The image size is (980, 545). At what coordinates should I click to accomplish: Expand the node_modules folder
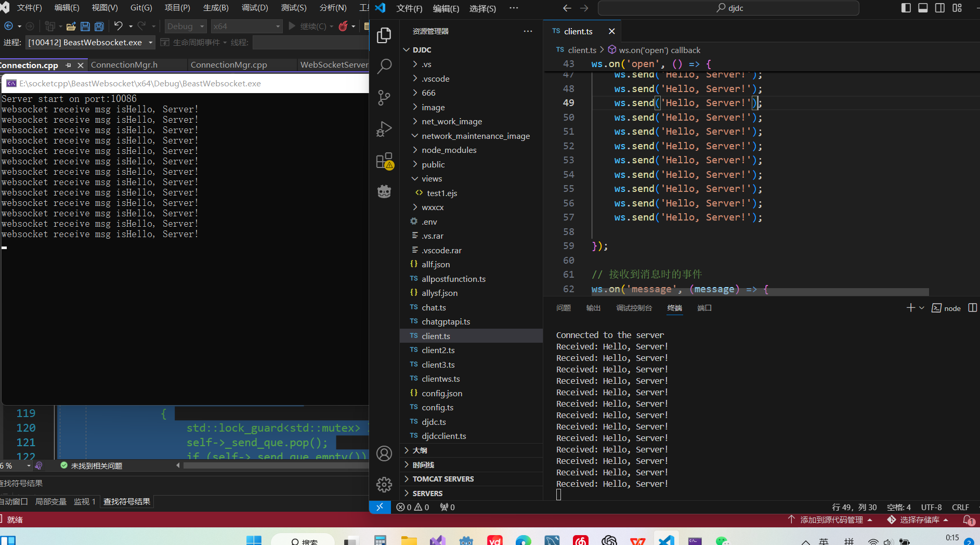coord(415,150)
